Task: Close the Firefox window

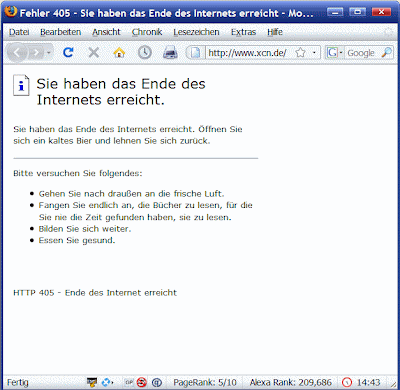Action: 381,12
